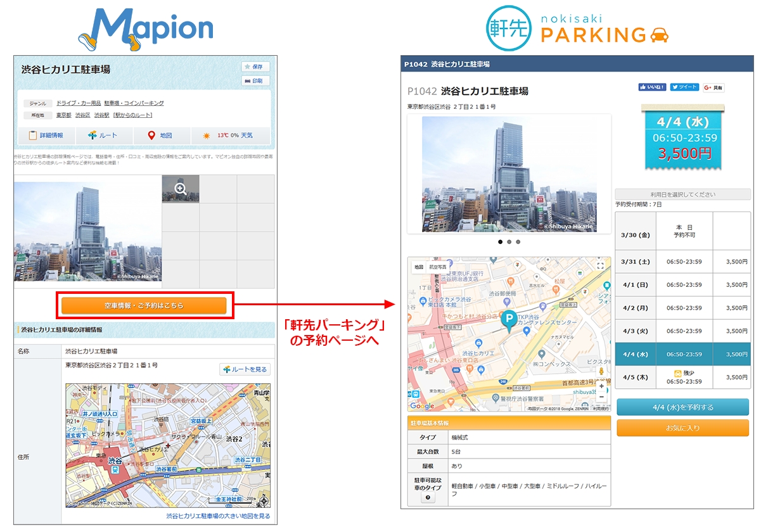Switch to the 詳細情報 tab
The image size is (768, 532).
click(x=46, y=136)
